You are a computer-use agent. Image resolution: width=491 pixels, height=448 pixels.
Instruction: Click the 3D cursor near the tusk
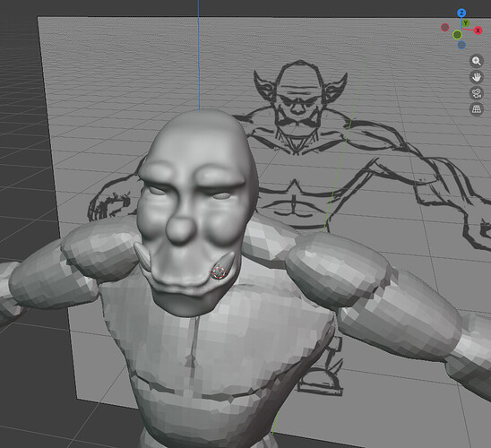(x=220, y=272)
